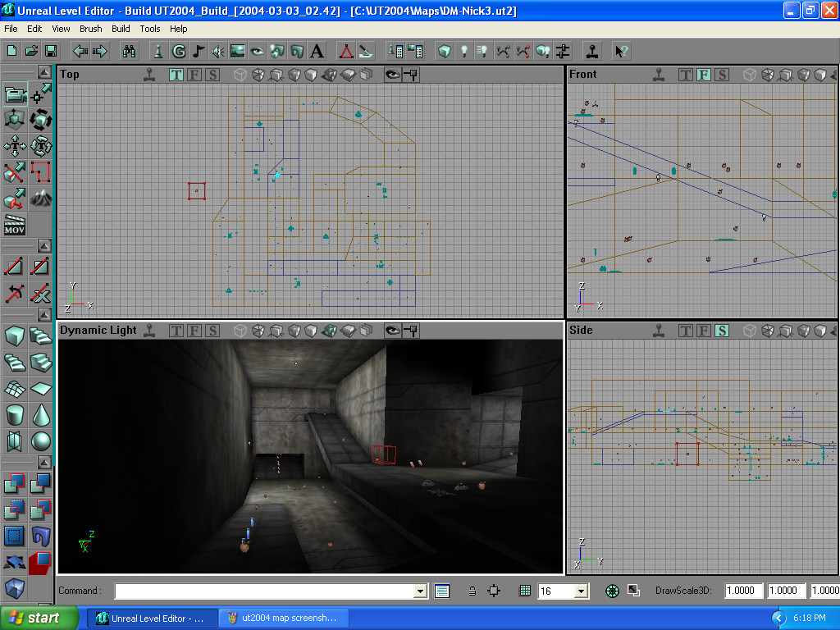
Task: Toggle Side view S in Top viewport
Action: (x=212, y=75)
